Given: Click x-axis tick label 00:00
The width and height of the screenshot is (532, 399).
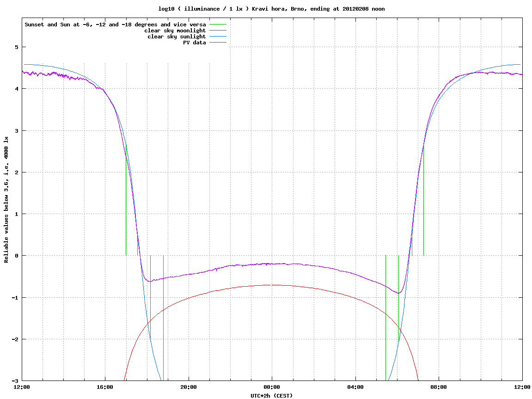Looking at the screenshot, I should pos(272,387).
